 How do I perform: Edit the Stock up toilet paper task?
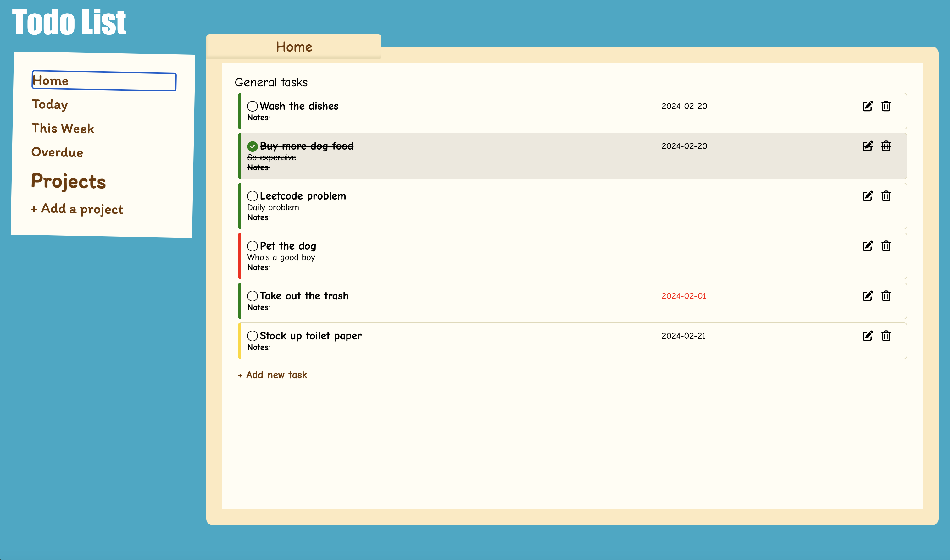point(867,336)
